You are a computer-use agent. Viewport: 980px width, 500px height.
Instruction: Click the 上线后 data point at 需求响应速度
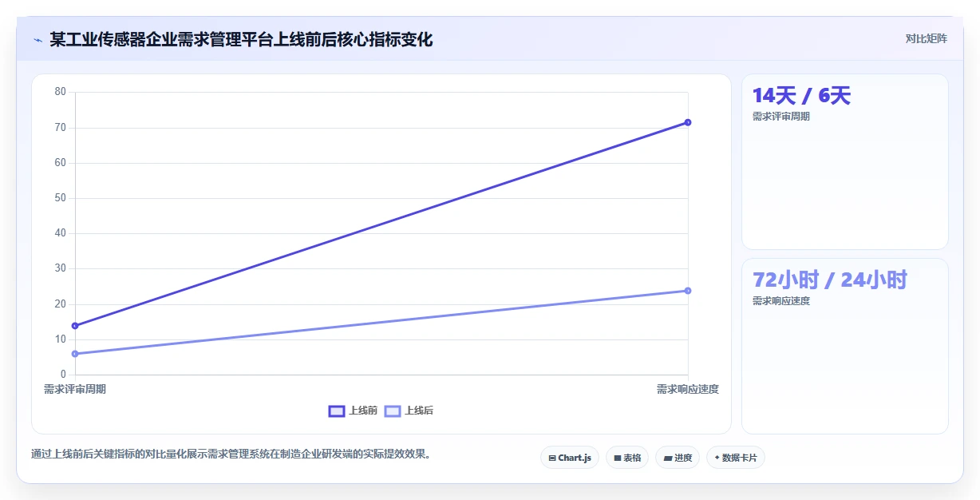[x=688, y=291]
